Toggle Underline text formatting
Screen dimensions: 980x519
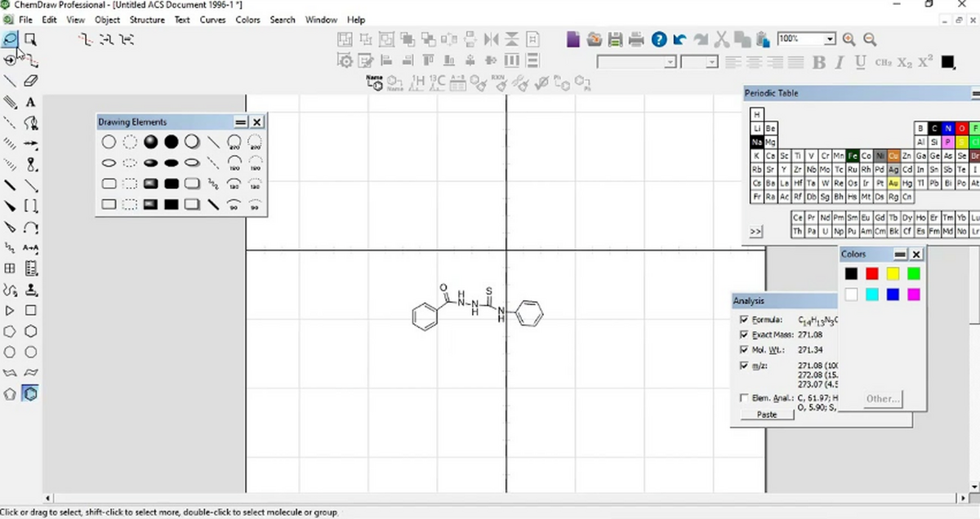click(860, 62)
